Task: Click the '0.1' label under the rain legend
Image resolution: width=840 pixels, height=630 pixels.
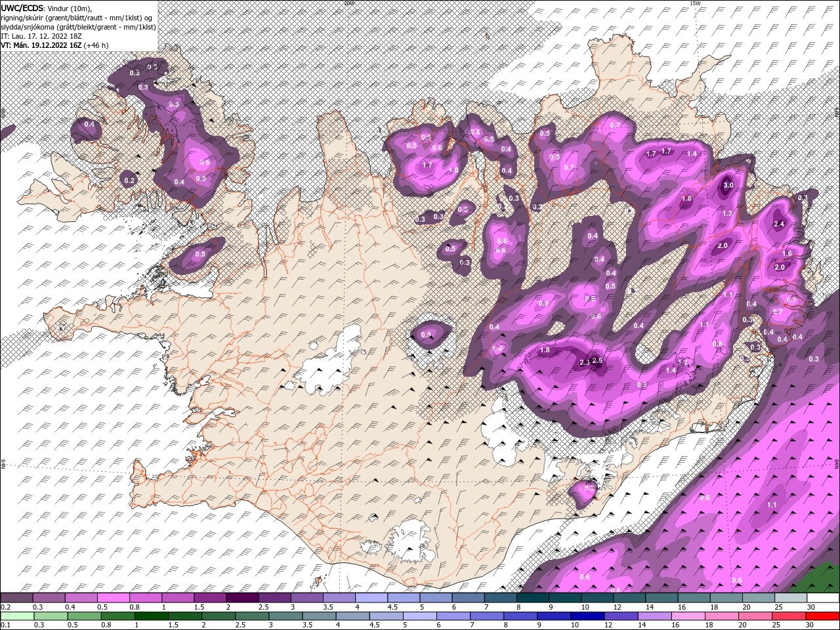Action: pyautogui.click(x=5, y=625)
